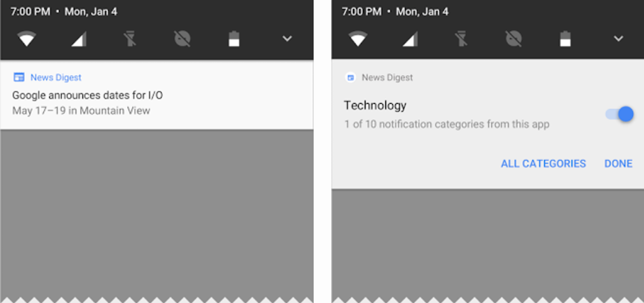Tap the '7:00 PM • Mon, Jan 4' text, left screen
644x303 pixels.
pyautogui.click(x=64, y=12)
